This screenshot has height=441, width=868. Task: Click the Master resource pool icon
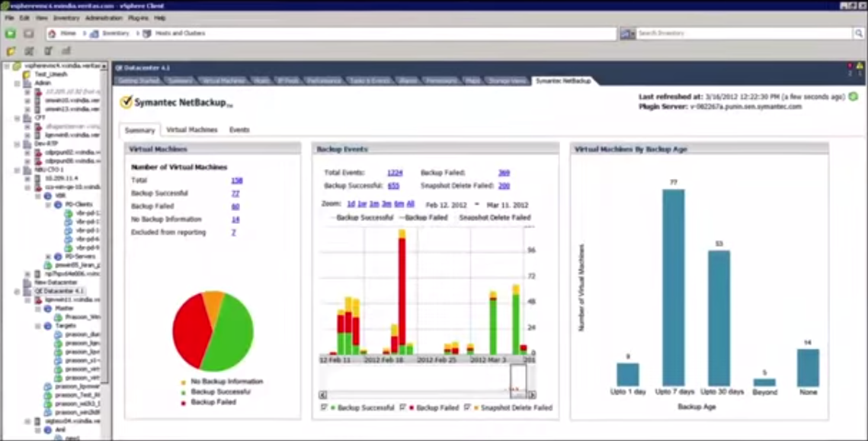tap(47, 308)
